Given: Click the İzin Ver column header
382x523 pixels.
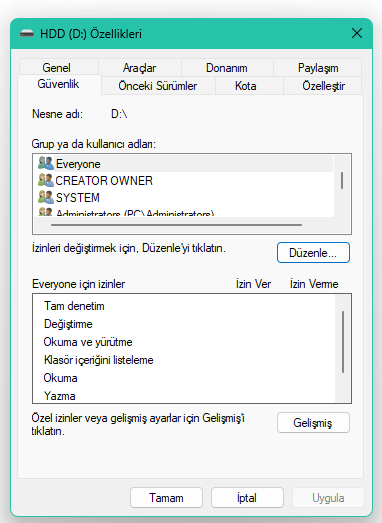Looking at the screenshot, I should (253, 284).
